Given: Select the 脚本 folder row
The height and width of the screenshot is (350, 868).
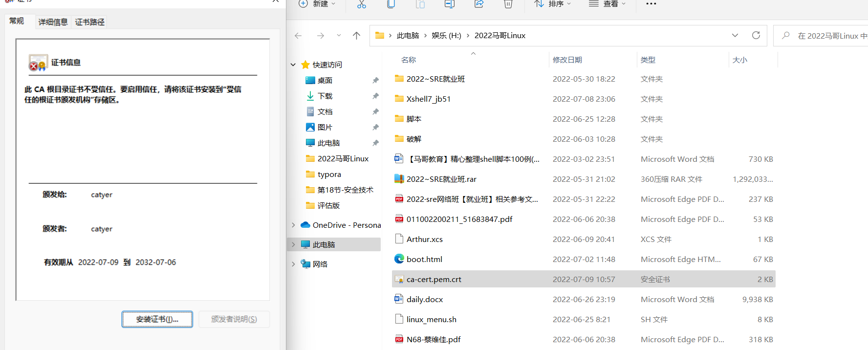Looking at the screenshot, I should click(x=584, y=119).
